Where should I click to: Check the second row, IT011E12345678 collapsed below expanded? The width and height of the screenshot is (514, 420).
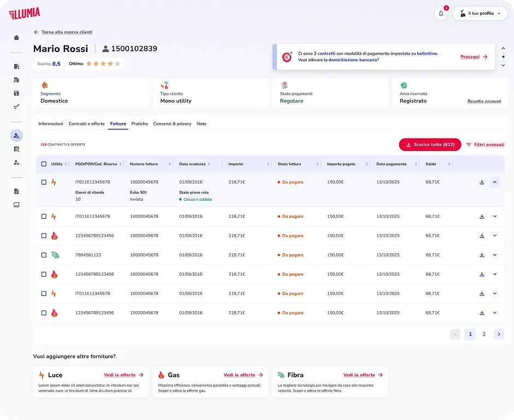[x=44, y=217]
